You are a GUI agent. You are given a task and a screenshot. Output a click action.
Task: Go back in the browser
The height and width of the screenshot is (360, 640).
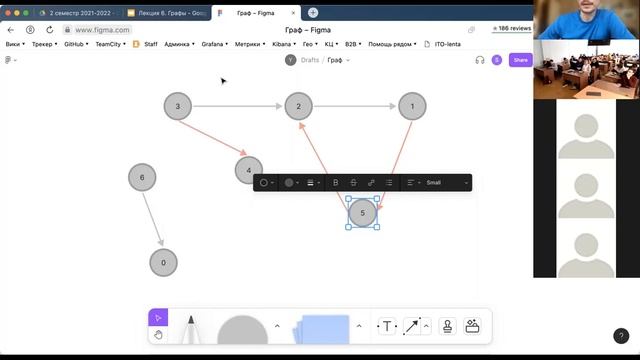[x=11, y=30]
